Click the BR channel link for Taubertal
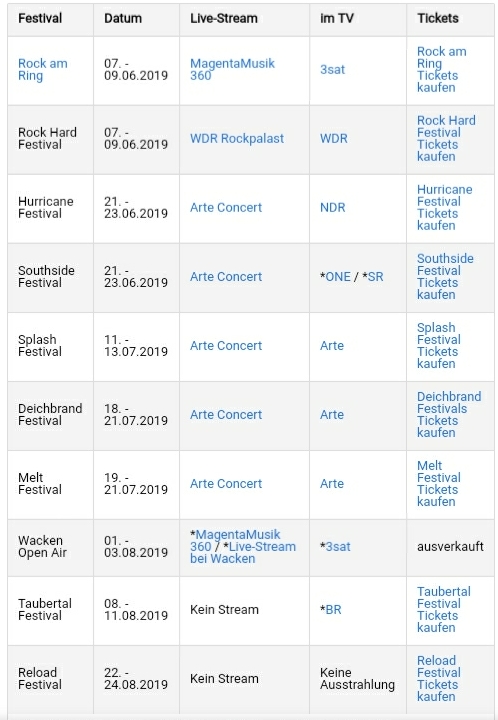This screenshot has width=498, height=720. point(334,610)
